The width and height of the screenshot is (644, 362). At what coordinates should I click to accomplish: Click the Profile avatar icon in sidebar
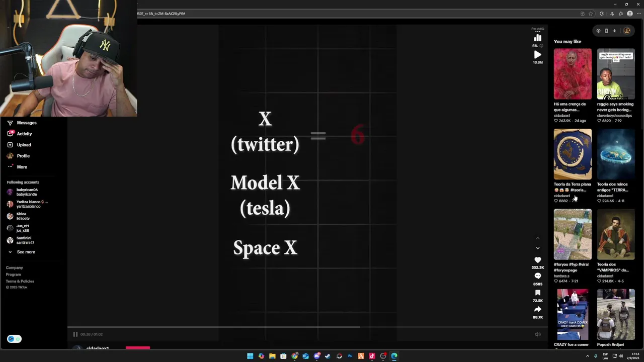(10, 156)
